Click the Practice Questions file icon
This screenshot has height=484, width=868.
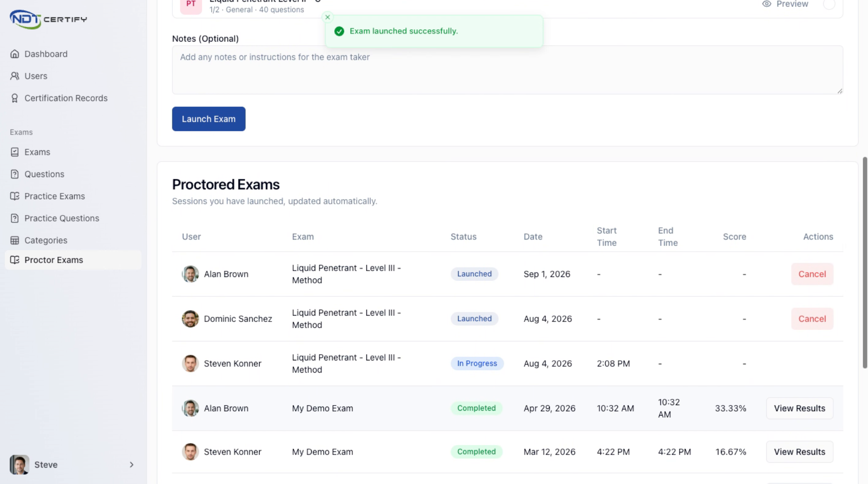pyautogui.click(x=15, y=218)
